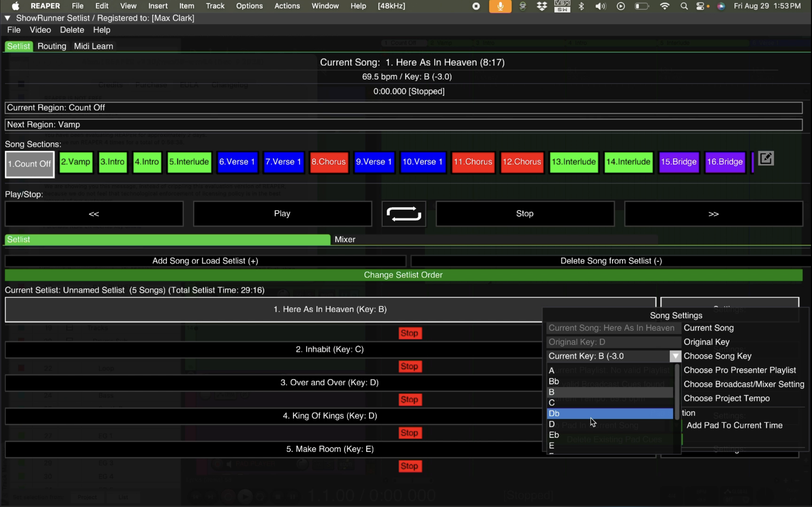Click the VSX SW menu bar icon
812x507 pixels.
(x=562, y=6)
